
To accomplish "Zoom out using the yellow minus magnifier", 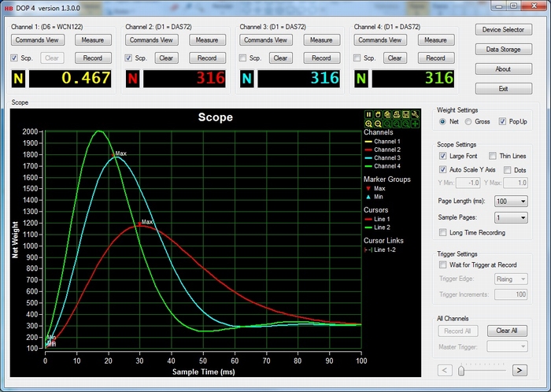I will click(x=378, y=124).
